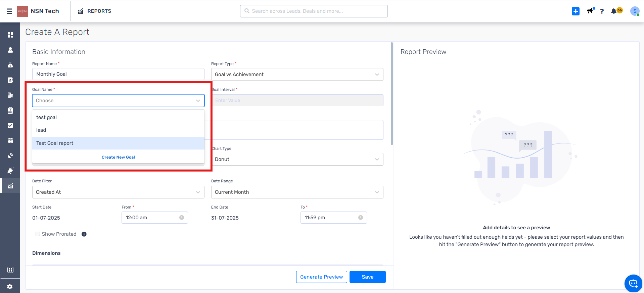Open the dashboard grid icon in sidebar
The image size is (644, 293).
pos(10,35)
